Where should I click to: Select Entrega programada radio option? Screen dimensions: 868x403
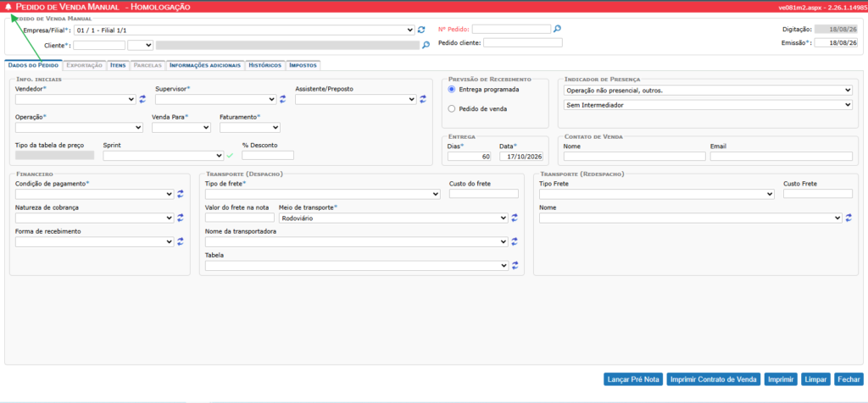tap(452, 89)
